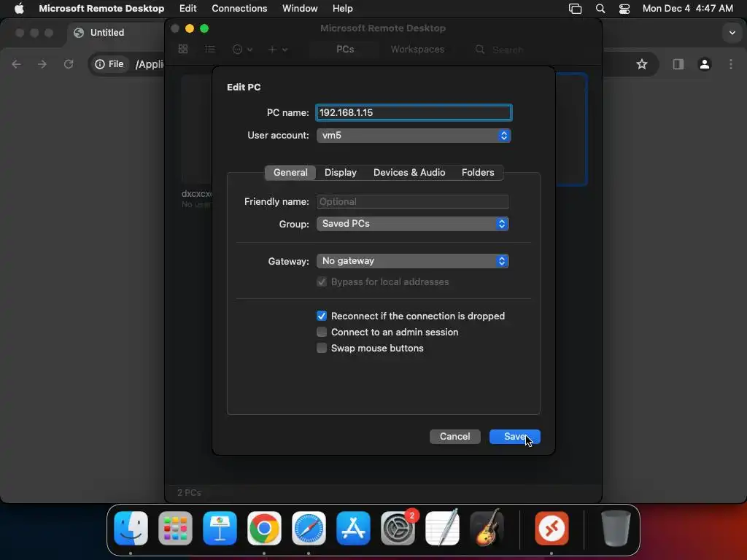Screen dimensions: 747x560
Task: Uncheck Reconnect if the connection is dropped
Action: 322,316
